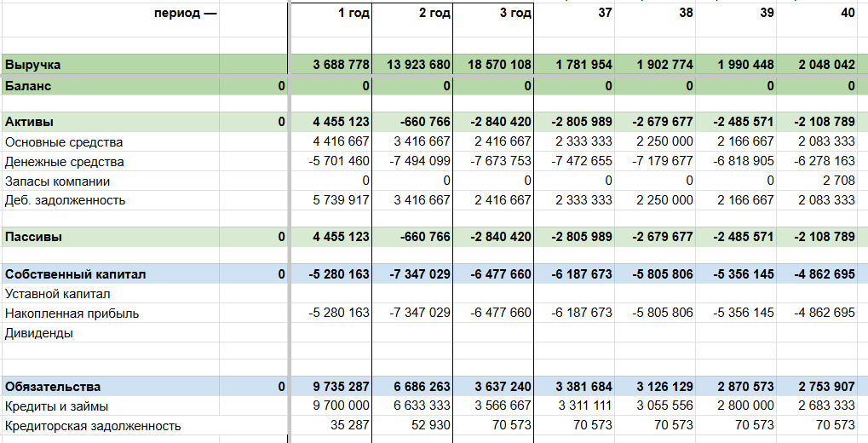Viewport: 868px width, 443px height.
Task: Click the "Пассивы" row label
Action: pos(34,237)
